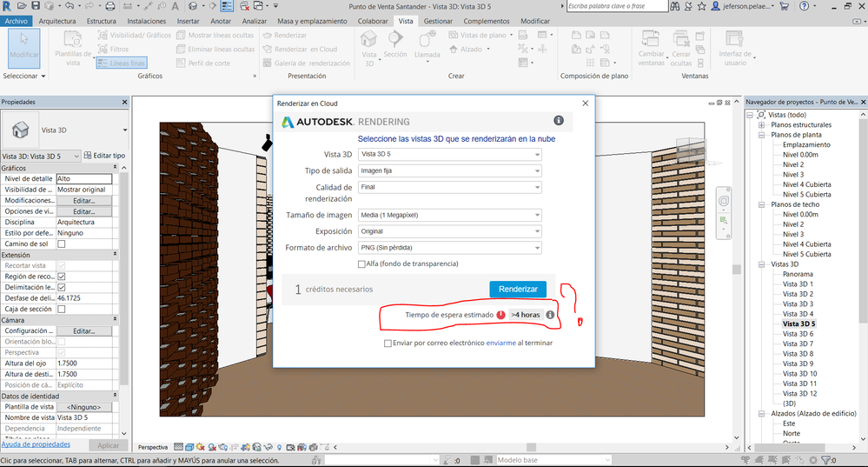The image size is (868, 467).
Task: Click the ViewCube in the 3D view
Action: click(692, 149)
